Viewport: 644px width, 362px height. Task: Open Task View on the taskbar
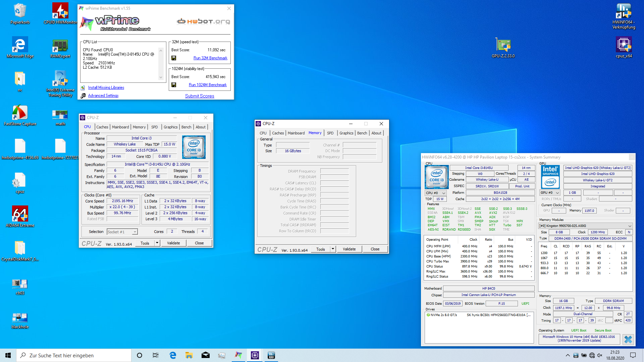click(156, 355)
